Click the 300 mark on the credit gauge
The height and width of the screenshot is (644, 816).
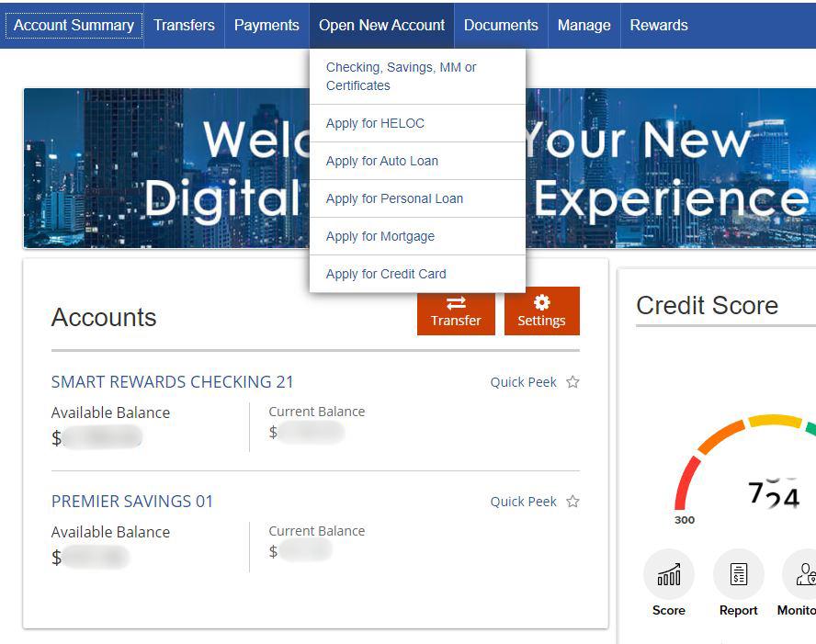click(x=686, y=518)
